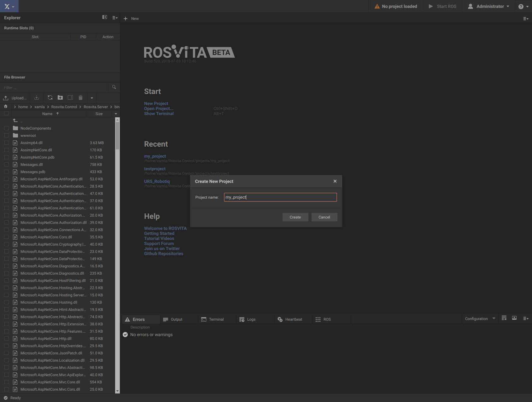This screenshot has height=402, width=532.
Task: Click the delete trash icon
Action: (x=80, y=98)
